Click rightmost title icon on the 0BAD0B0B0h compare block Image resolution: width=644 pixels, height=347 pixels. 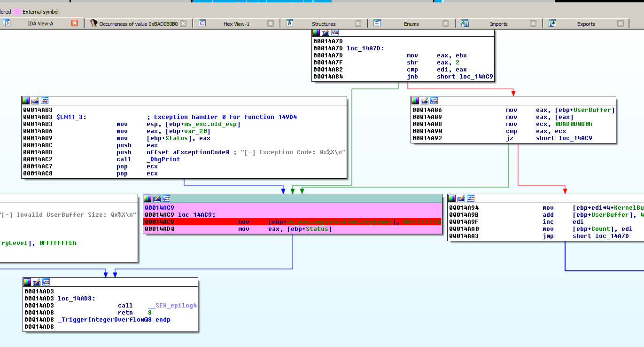434,100
